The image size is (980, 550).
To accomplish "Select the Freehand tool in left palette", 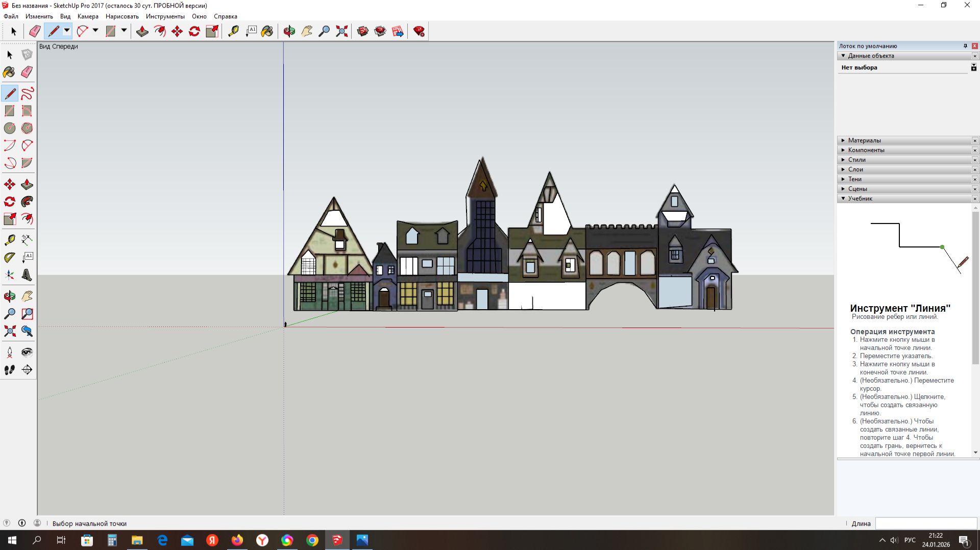I will coord(27,93).
